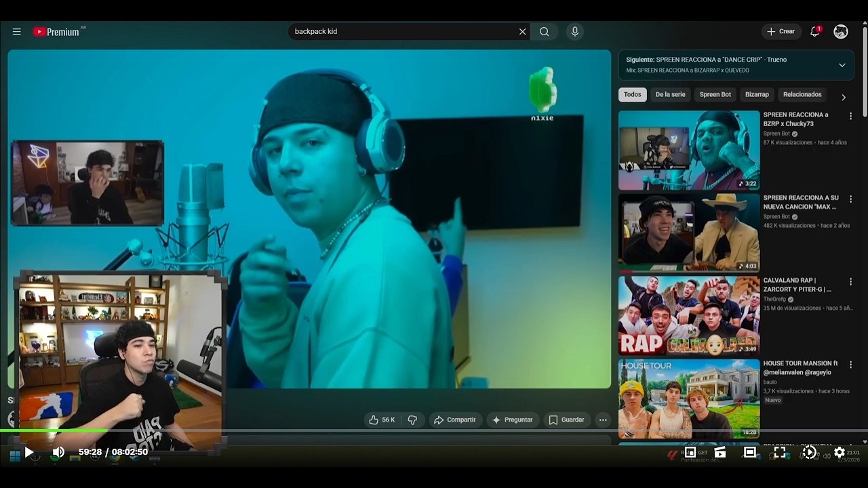Enter fullscreen with corner-brackets icon
The image size is (868, 488).
(x=780, y=452)
